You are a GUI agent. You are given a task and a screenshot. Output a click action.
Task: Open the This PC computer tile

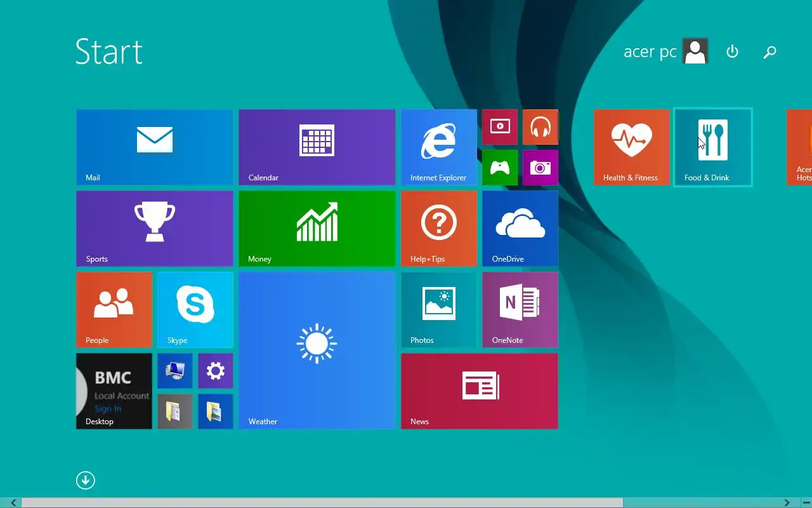(175, 371)
